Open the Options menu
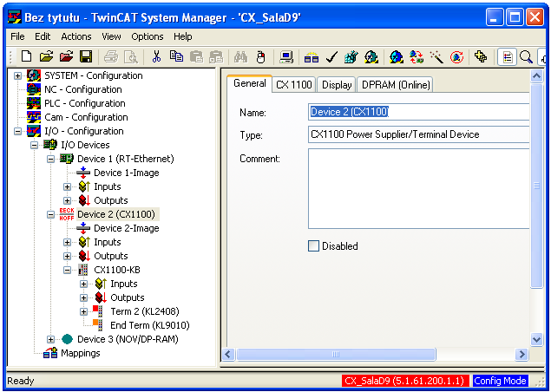Image resolution: width=551 pixels, height=392 pixels. click(148, 36)
